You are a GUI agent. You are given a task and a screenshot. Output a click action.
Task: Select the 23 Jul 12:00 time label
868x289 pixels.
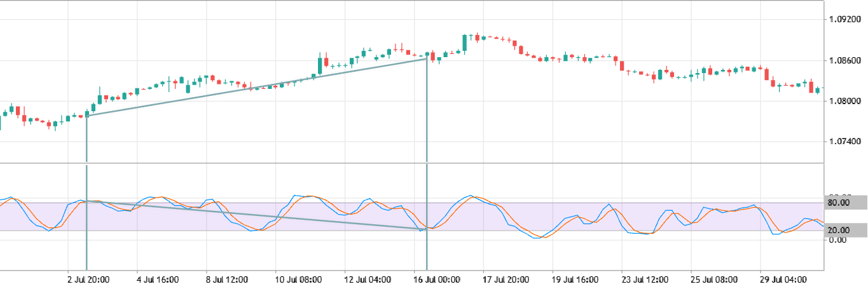[x=644, y=279]
